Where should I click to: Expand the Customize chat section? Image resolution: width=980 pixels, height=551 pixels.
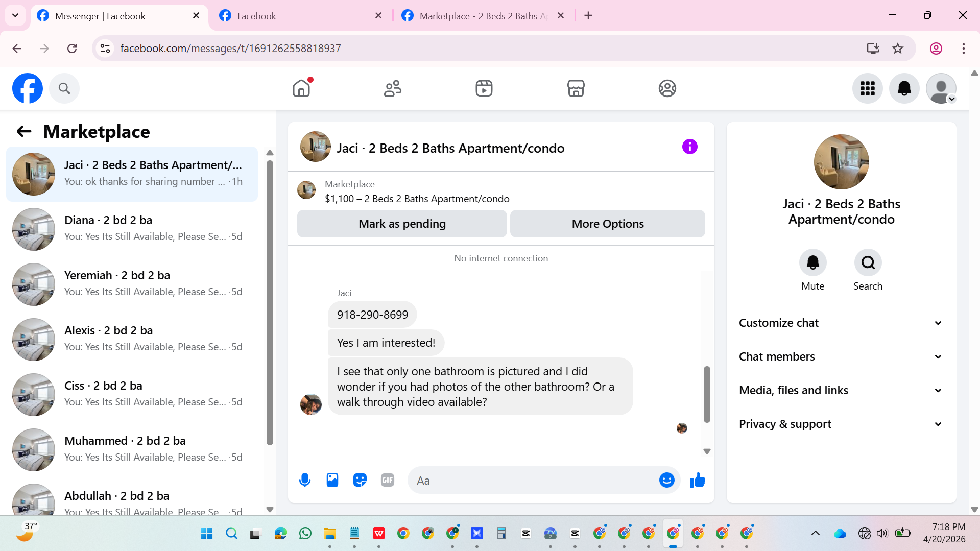[x=841, y=323]
